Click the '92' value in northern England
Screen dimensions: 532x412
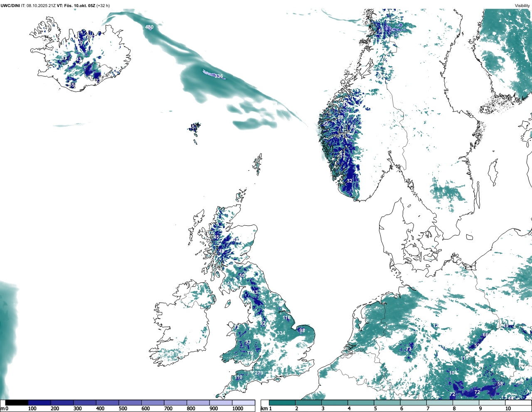coord(263,323)
